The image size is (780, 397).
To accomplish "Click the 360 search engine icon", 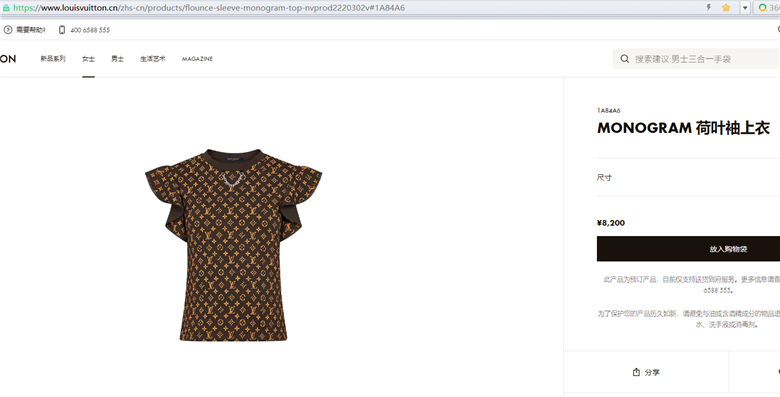I will [762, 7].
